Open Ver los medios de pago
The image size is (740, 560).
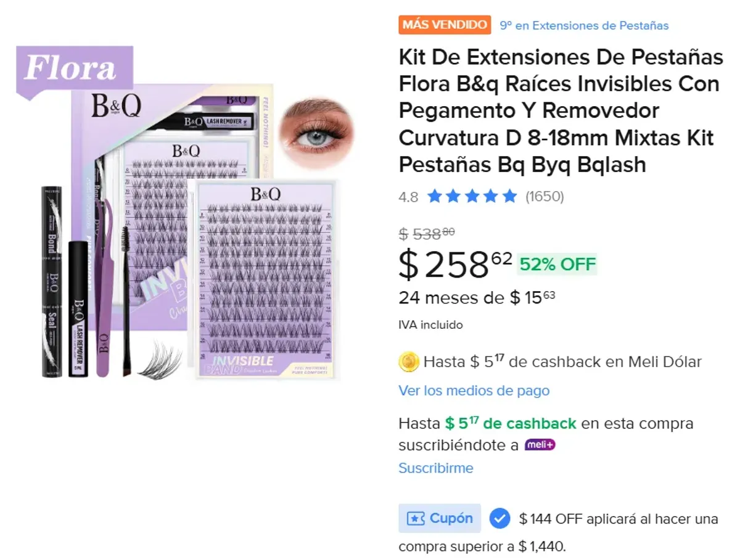(x=474, y=390)
